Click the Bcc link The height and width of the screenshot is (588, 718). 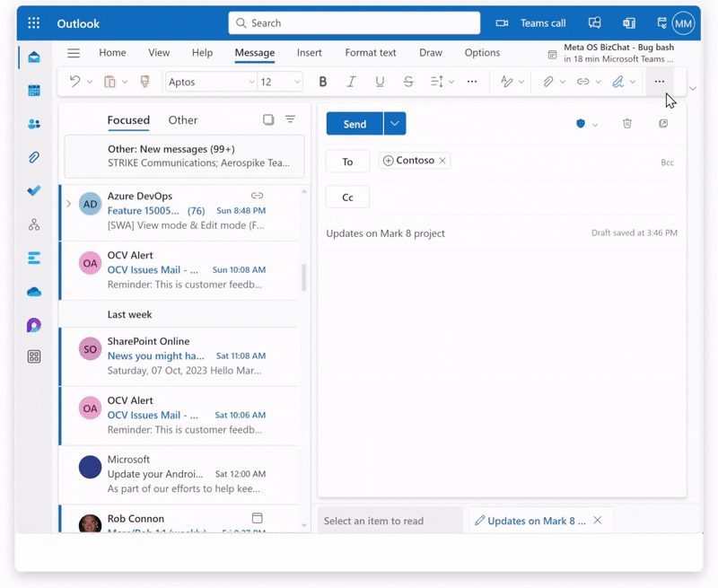pyautogui.click(x=667, y=162)
